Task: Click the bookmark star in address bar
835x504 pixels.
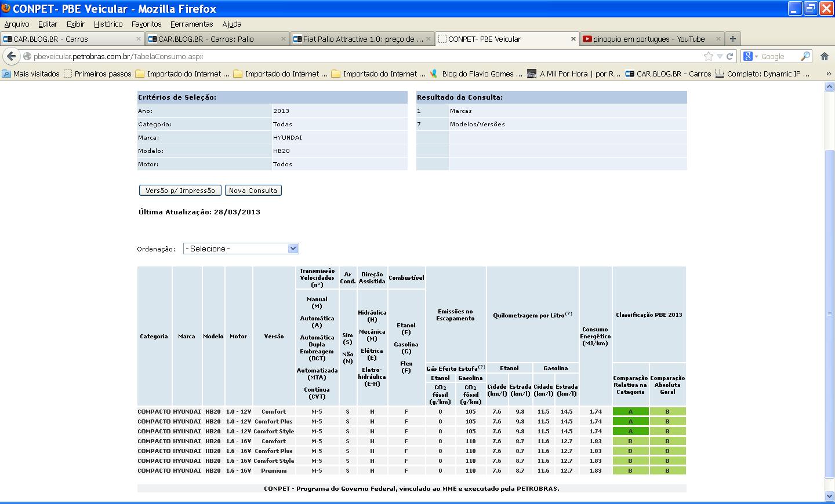Action: click(708, 56)
